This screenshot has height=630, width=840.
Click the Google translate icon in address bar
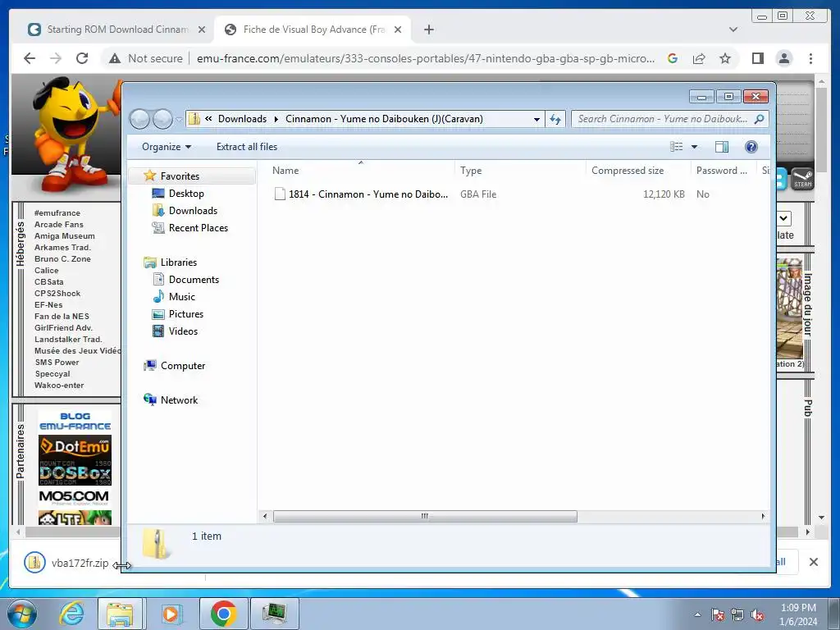coord(673,58)
